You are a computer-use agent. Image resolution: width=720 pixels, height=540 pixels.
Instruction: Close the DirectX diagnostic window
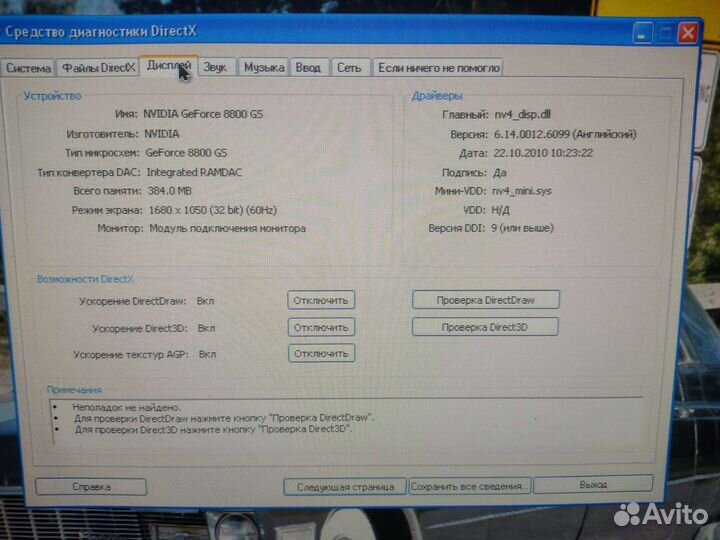click(x=687, y=33)
